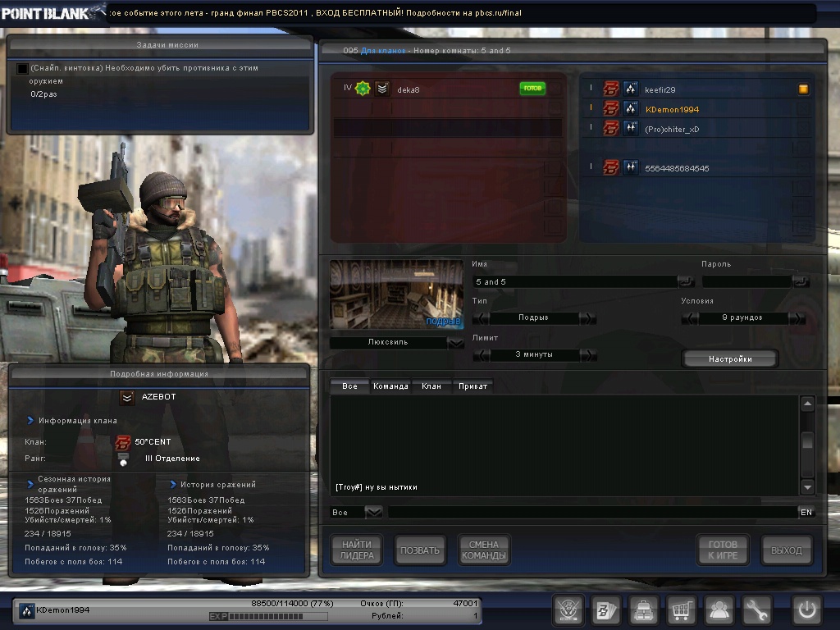Open the backpack inventory icon
The height and width of the screenshot is (630, 840).
tap(643, 610)
